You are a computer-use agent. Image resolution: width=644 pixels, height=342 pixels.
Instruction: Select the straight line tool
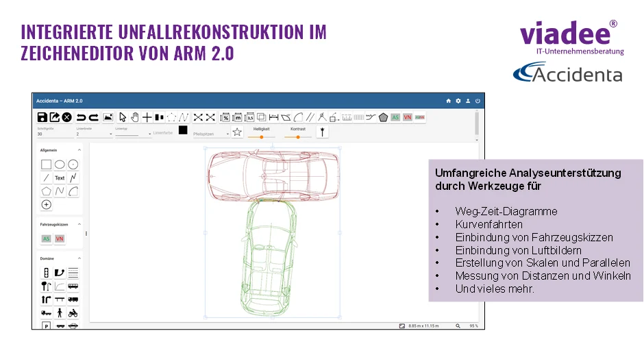[x=47, y=178]
